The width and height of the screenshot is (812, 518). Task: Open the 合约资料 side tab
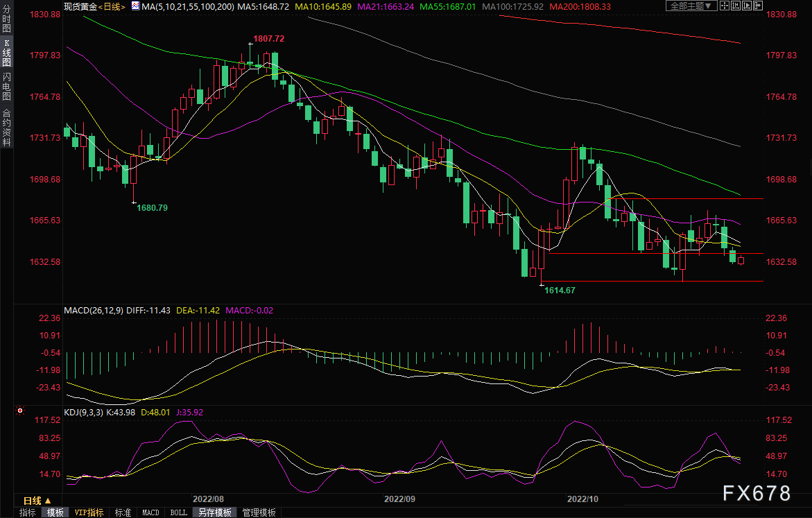(6, 128)
